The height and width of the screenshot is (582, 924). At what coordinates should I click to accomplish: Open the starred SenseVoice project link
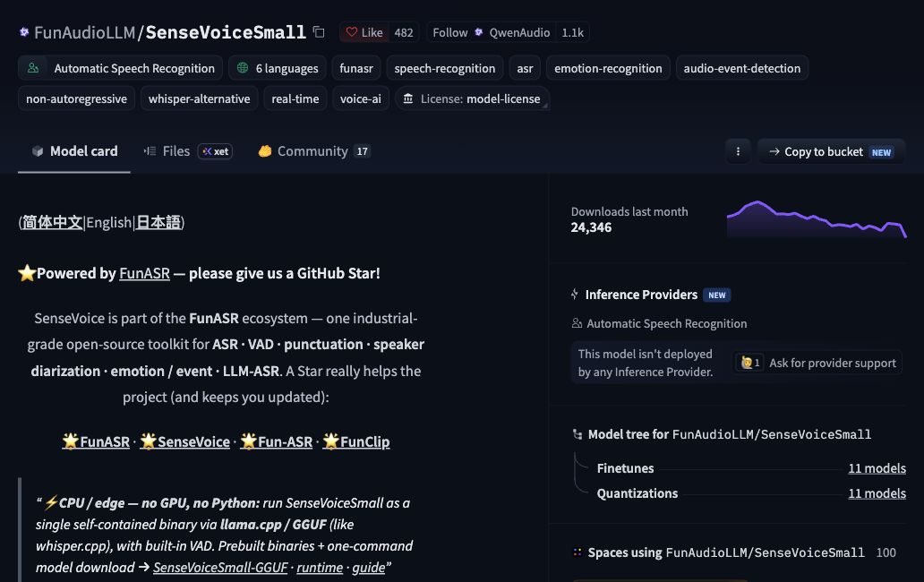(185, 441)
